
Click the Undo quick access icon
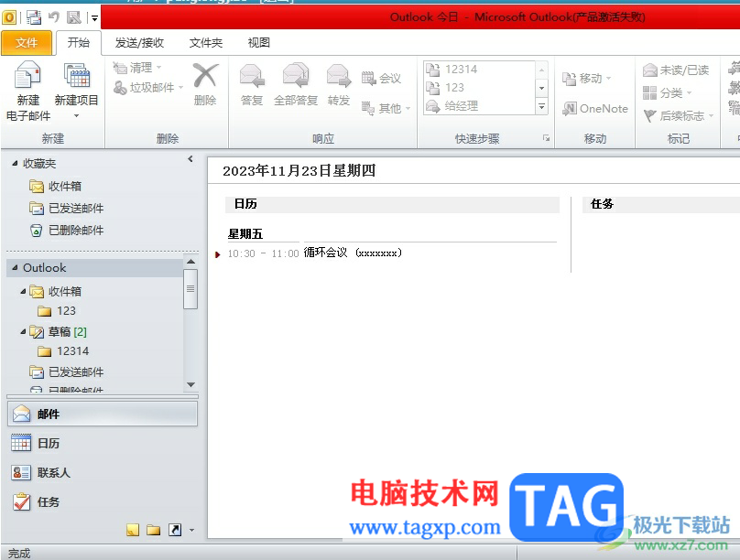[x=54, y=17]
